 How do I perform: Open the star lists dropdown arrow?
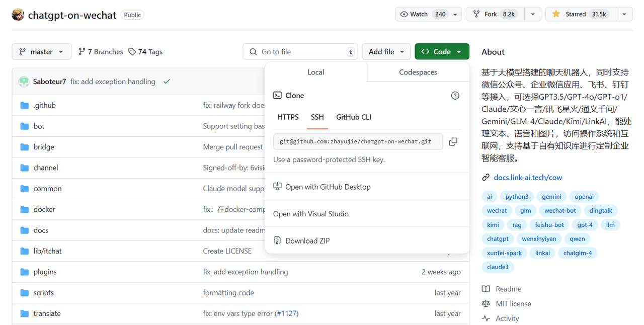pyautogui.click(x=624, y=14)
